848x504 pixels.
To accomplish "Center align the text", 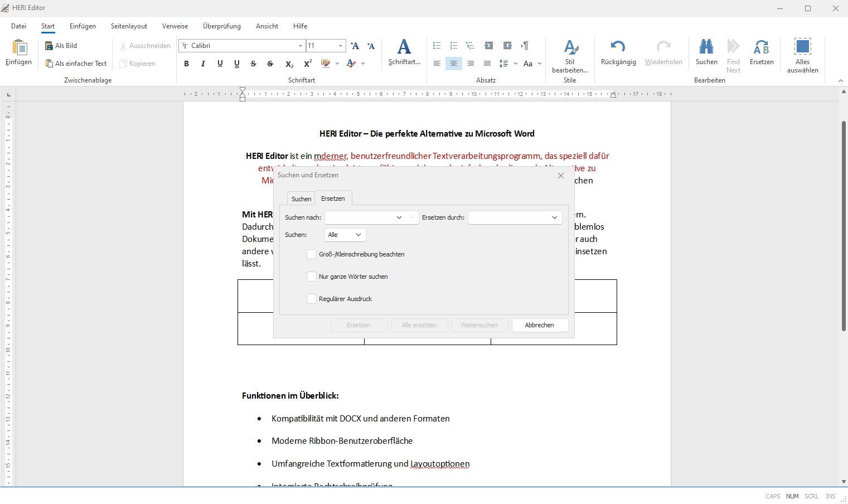I will click(x=454, y=64).
